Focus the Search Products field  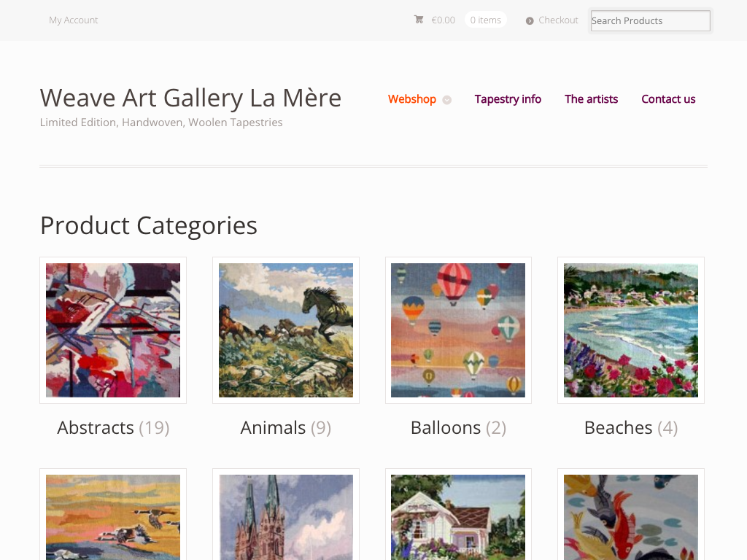coord(650,20)
